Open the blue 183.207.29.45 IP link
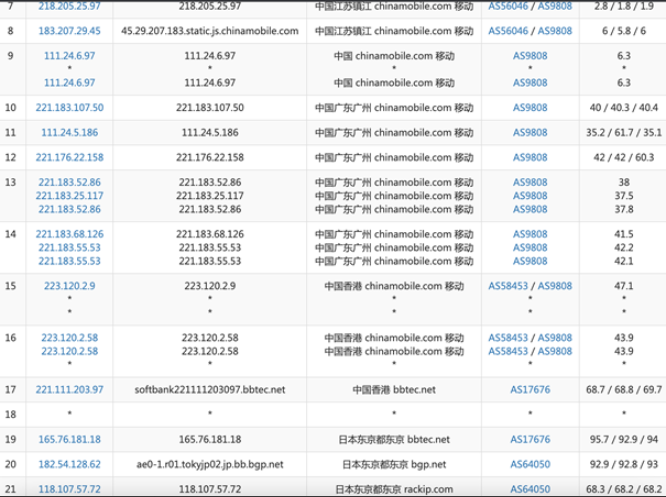This screenshot has width=666, height=497. point(69,31)
